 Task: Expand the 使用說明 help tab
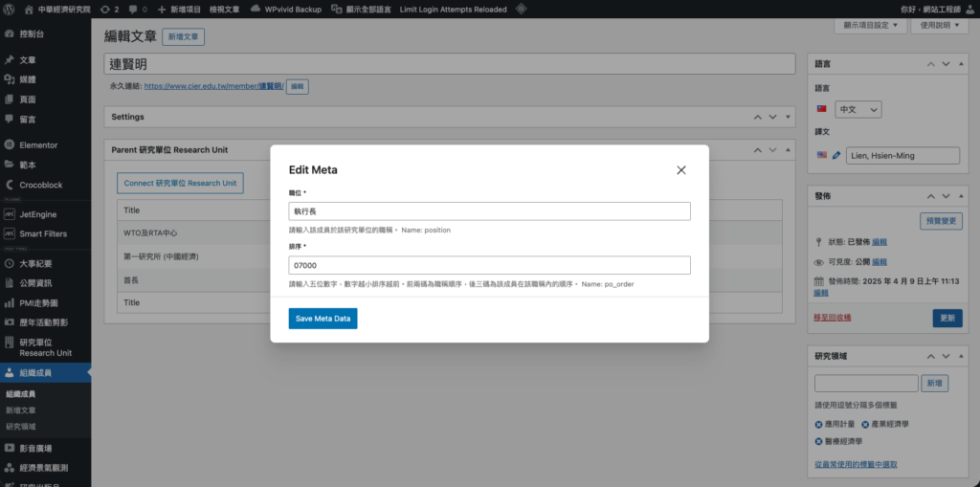coord(945,26)
